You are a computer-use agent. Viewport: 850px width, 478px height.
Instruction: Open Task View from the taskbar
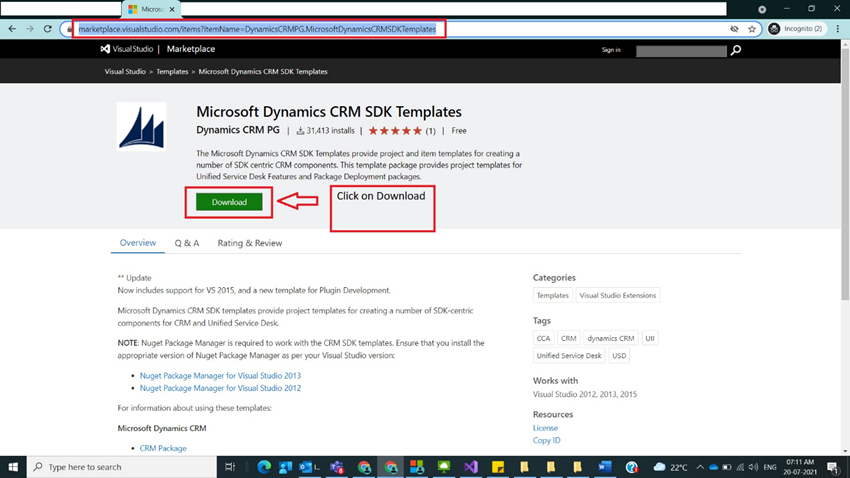[x=230, y=467]
